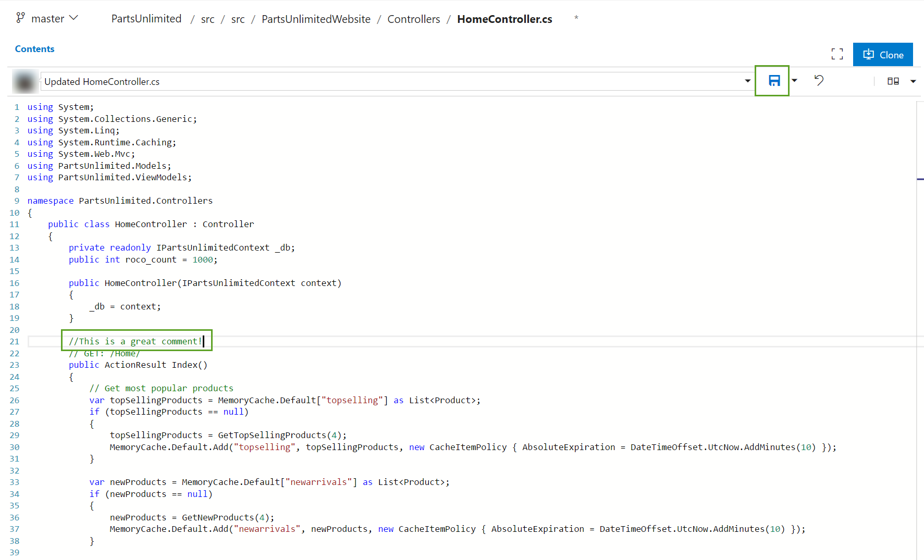Open the master branch selector
924x560 pixels.
pos(47,18)
